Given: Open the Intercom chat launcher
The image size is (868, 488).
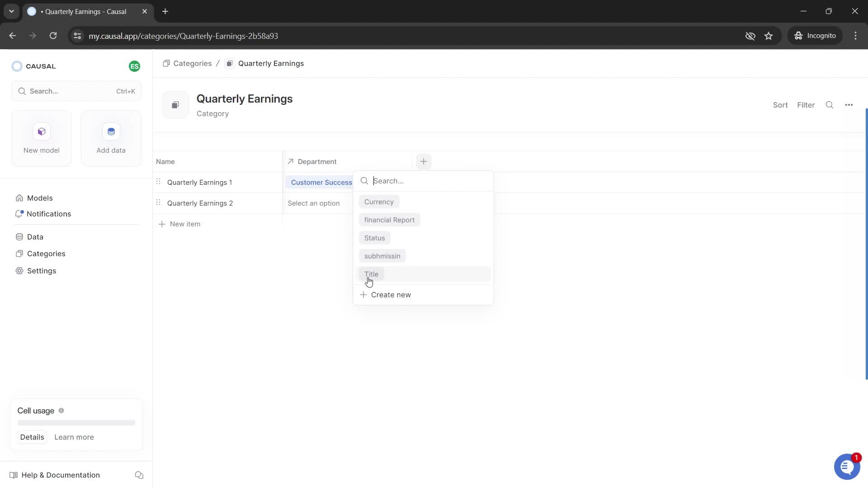Looking at the screenshot, I should [847, 467].
